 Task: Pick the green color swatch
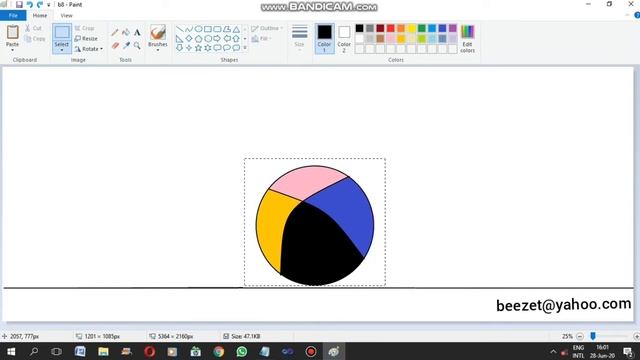tap(422, 28)
